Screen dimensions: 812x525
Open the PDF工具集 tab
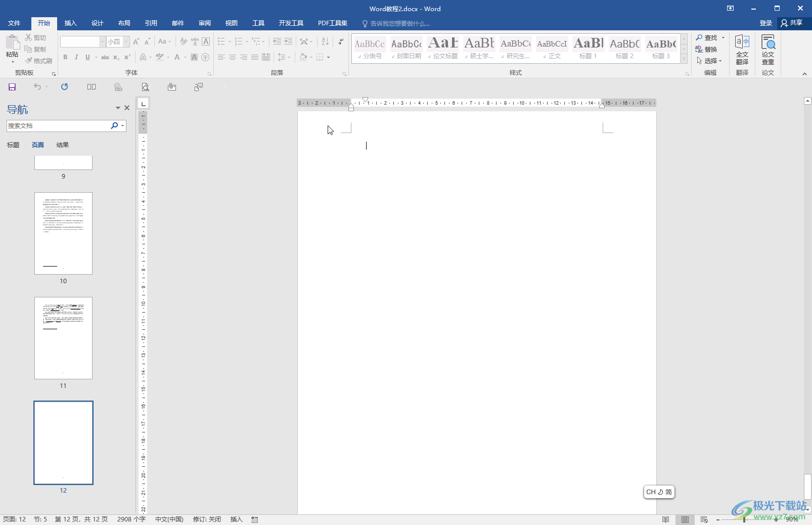333,23
